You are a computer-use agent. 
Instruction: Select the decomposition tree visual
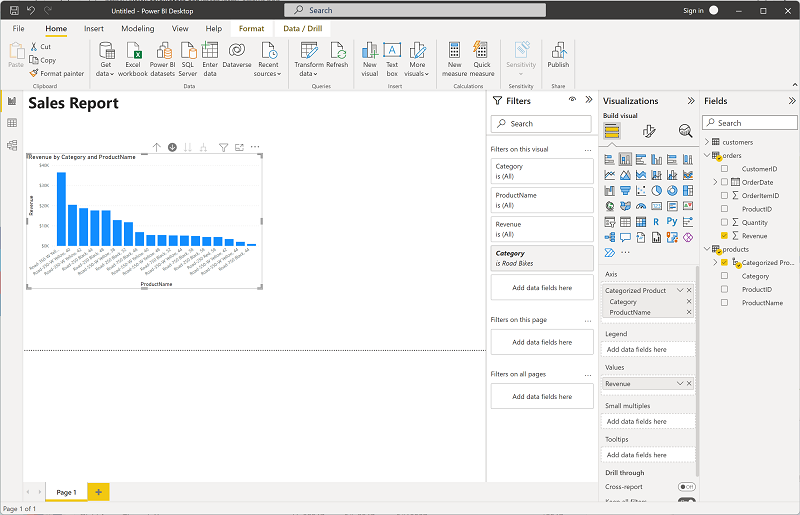[609, 237]
